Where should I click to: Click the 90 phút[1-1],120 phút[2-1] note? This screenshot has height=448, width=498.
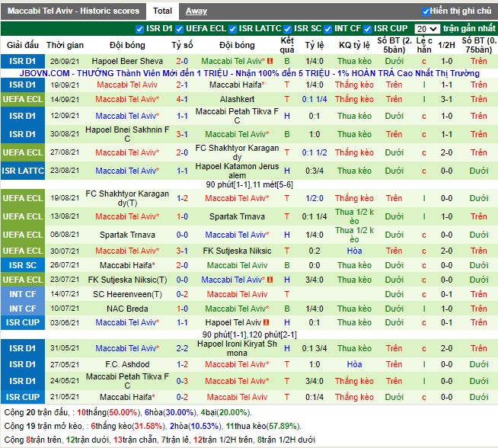(x=249, y=334)
